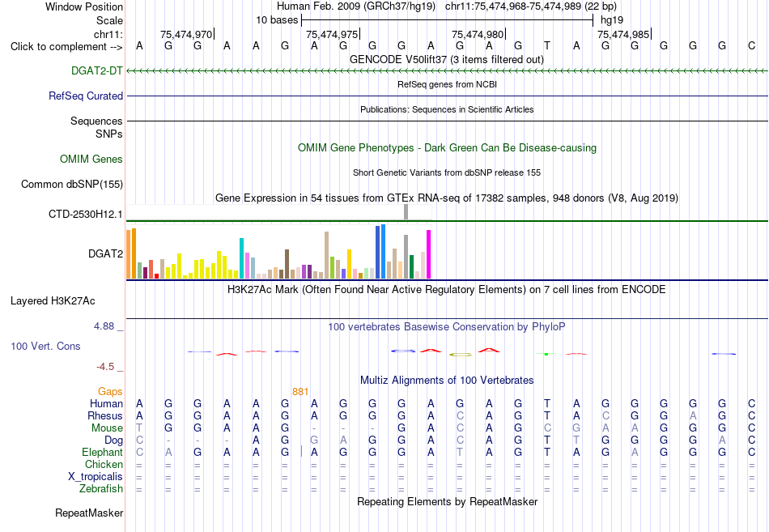Click the orange 881 gap count
Viewport: 769px width, 532px height.
300,392
